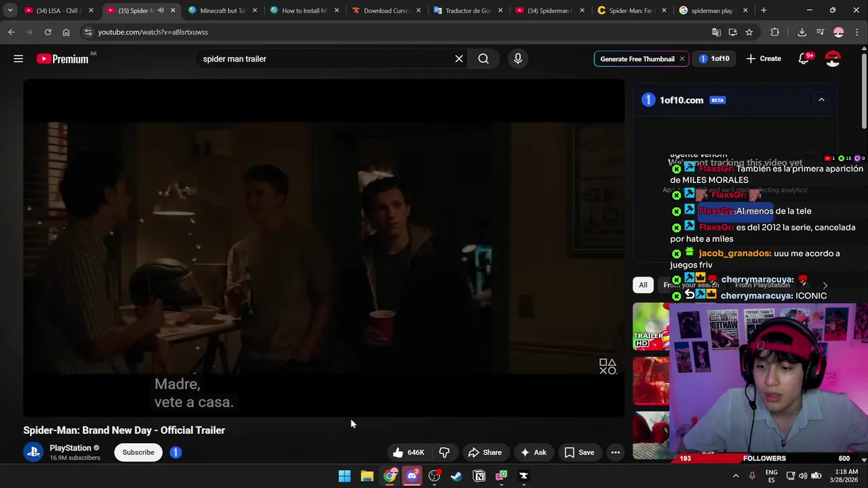Open Discord from the taskbar

click(x=412, y=476)
